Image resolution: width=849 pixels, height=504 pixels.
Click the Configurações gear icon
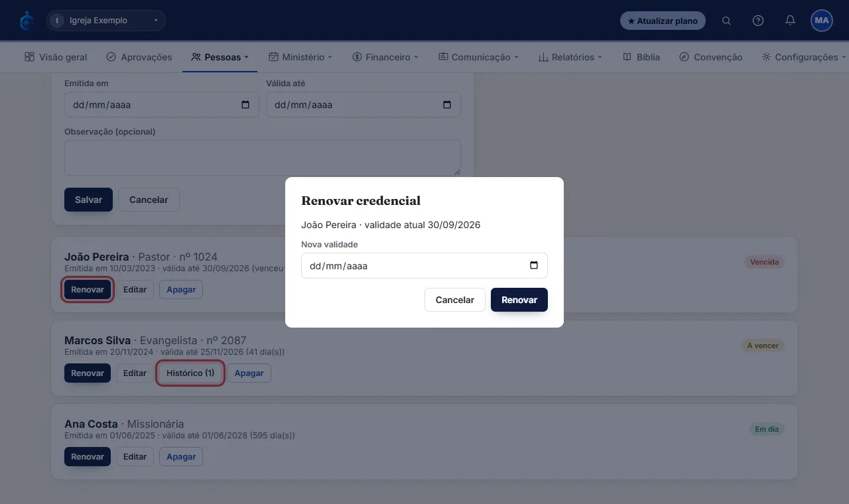[x=766, y=57]
